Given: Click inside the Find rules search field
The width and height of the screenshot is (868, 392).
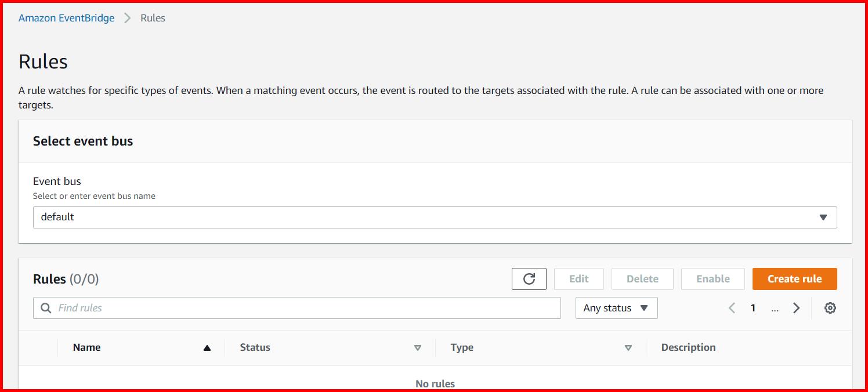Looking at the screenshot, I should tap(232, 308).
